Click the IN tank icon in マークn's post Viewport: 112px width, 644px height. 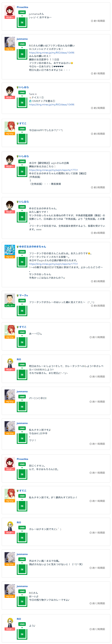22,311
